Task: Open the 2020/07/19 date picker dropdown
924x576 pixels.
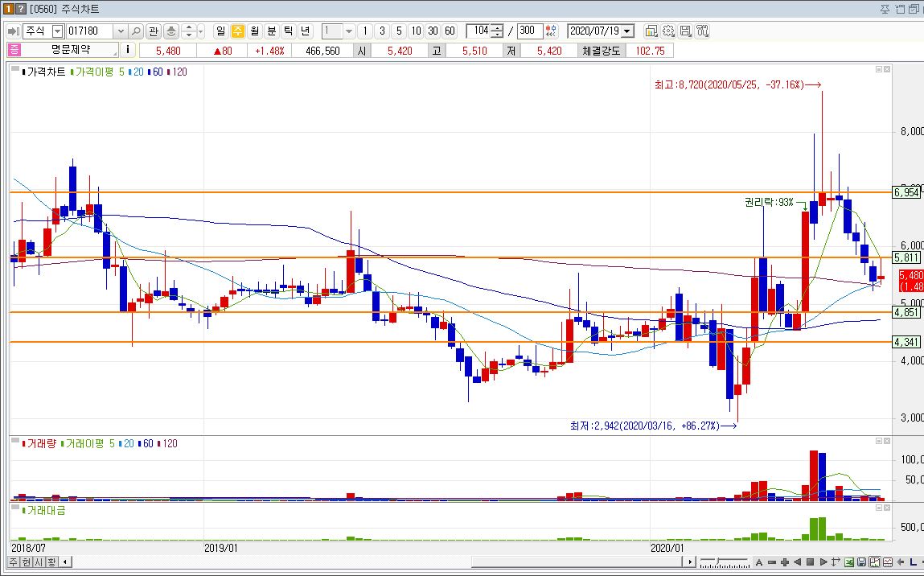Action: [627, 31]
